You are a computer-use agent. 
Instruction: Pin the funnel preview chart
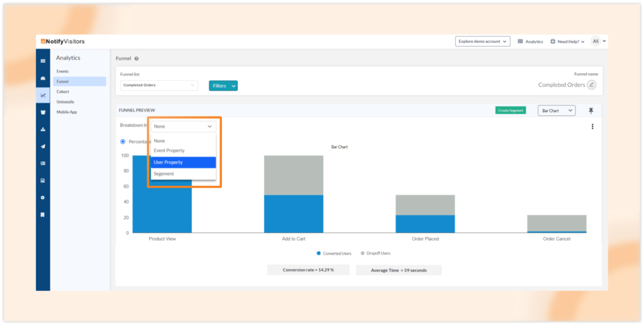point(591,111)
